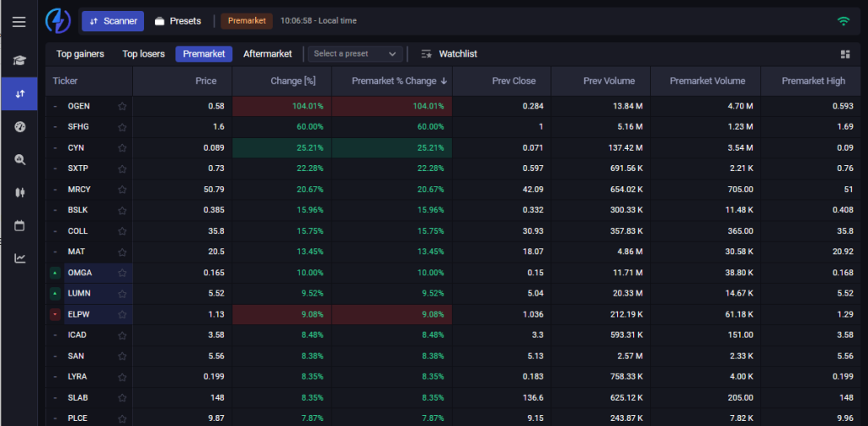Click the lightning bolt app logo

tap(58, 21)
